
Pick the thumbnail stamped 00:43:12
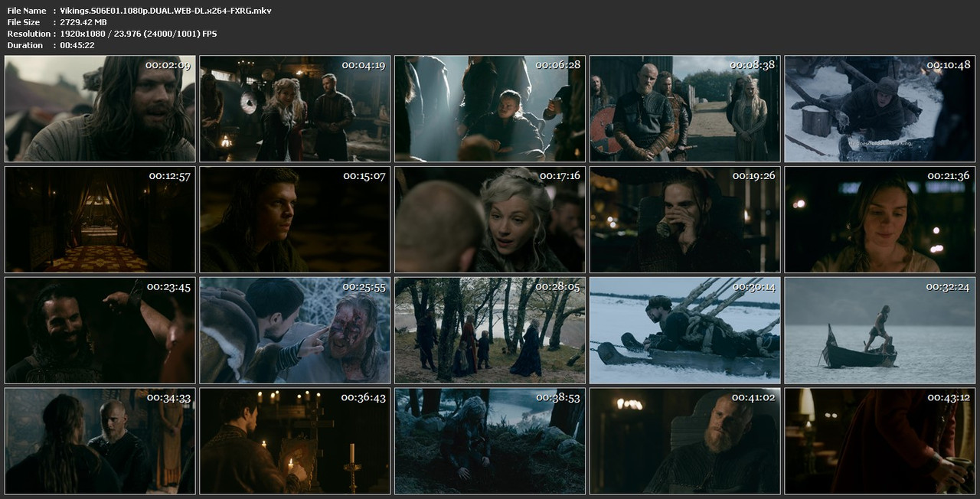880,442
